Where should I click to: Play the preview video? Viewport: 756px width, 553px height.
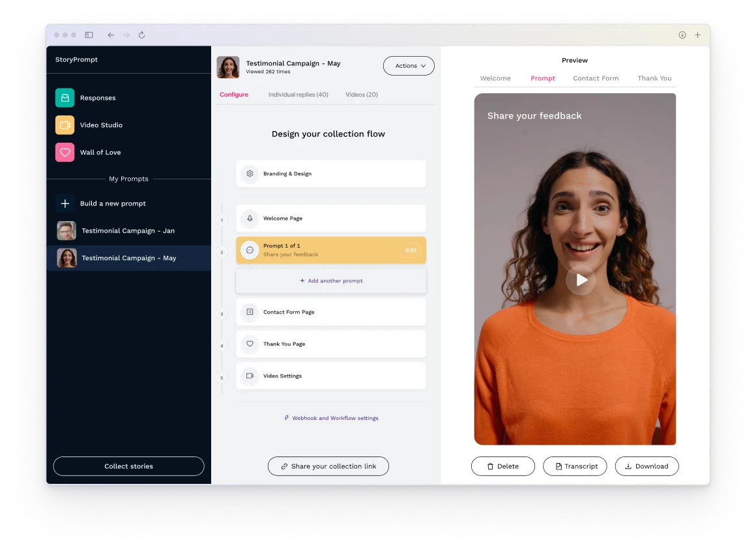(x=579, y=280)
